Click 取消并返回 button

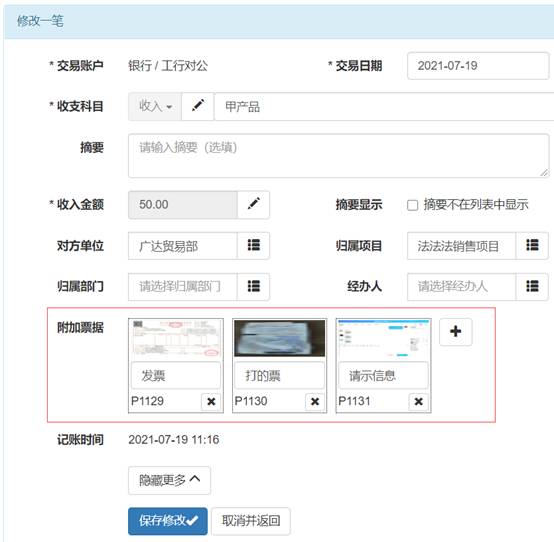pyautogui.click(x=251, y=521)
